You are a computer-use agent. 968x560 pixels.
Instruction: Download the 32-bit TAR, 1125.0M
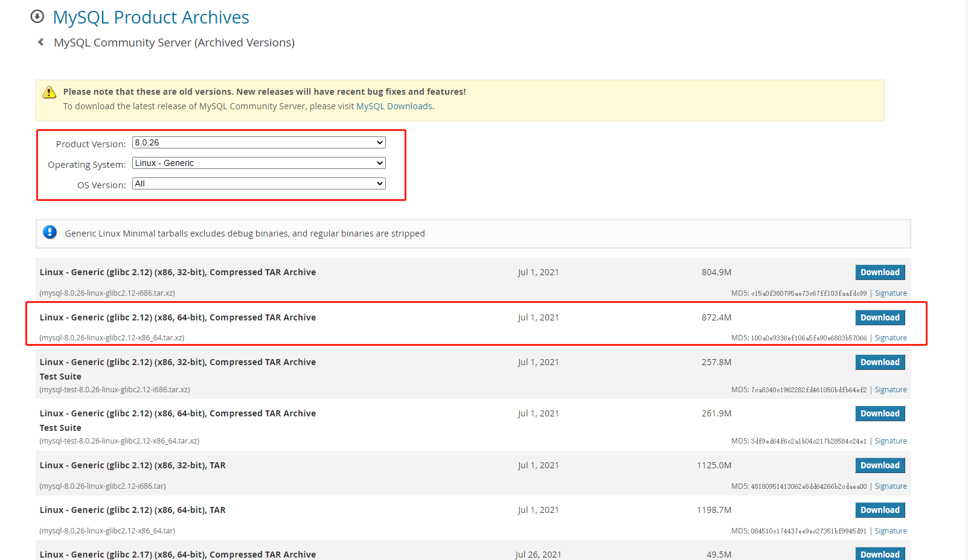[x=880, y=465]
